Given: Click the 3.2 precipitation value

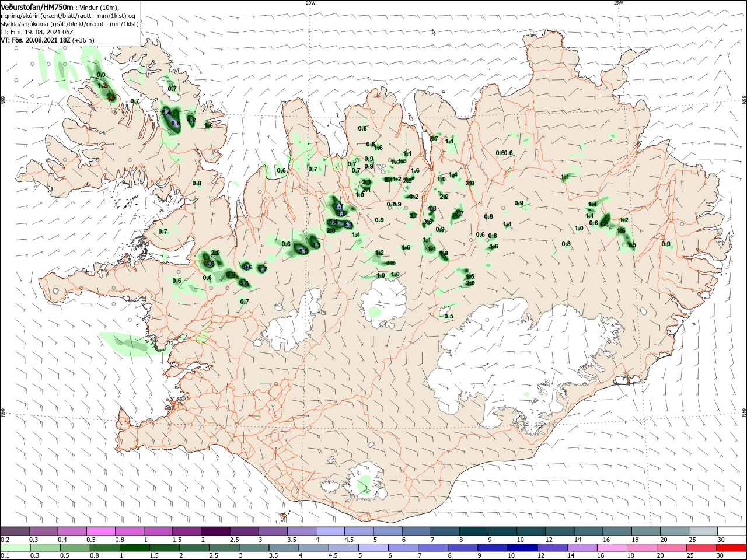Looking at the screenshot, I should 414,197.
